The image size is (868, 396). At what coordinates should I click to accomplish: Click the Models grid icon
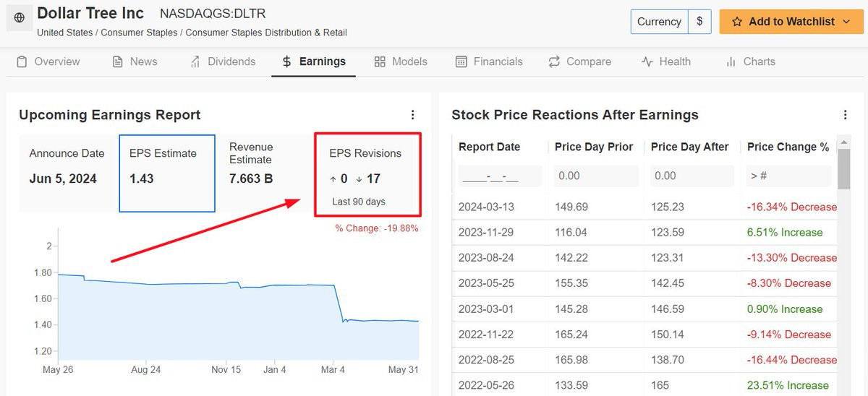(x=380, y=61)
